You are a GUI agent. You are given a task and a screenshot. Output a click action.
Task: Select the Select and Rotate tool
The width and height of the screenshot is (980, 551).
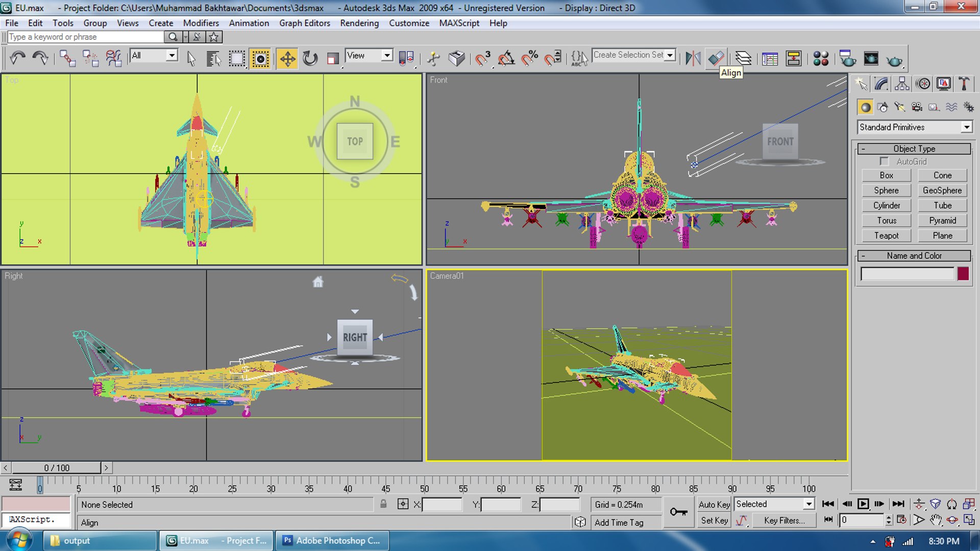coord(310,59)
